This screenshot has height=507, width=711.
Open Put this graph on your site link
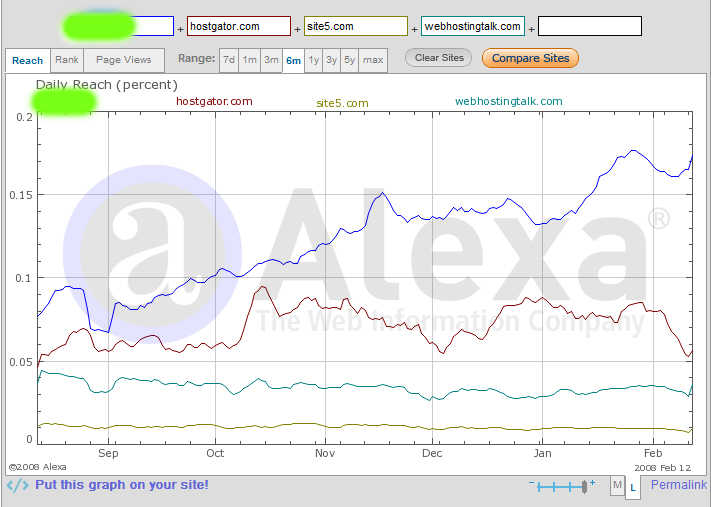coord(122,485)
